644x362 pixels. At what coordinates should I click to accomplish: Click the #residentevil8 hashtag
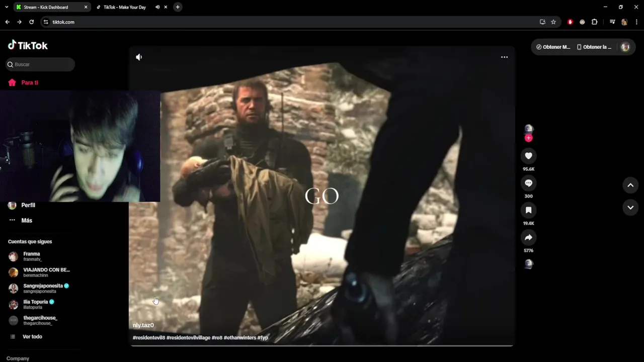[148, 337]
